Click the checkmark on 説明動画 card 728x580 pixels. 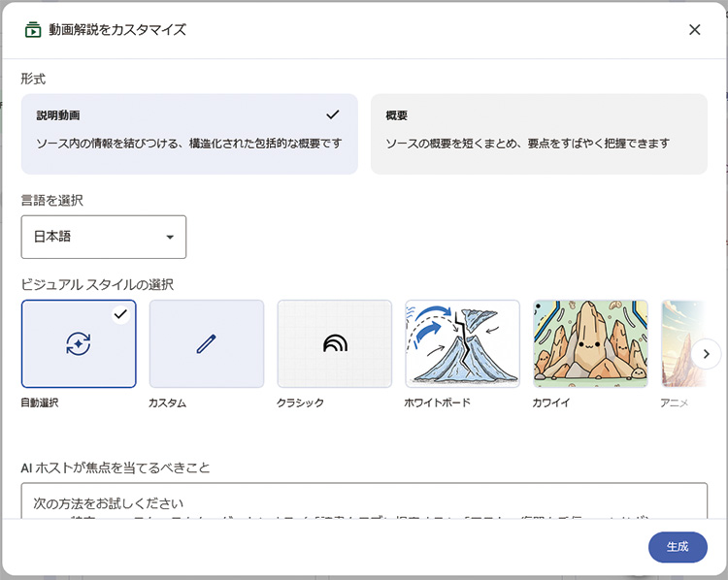333,114
